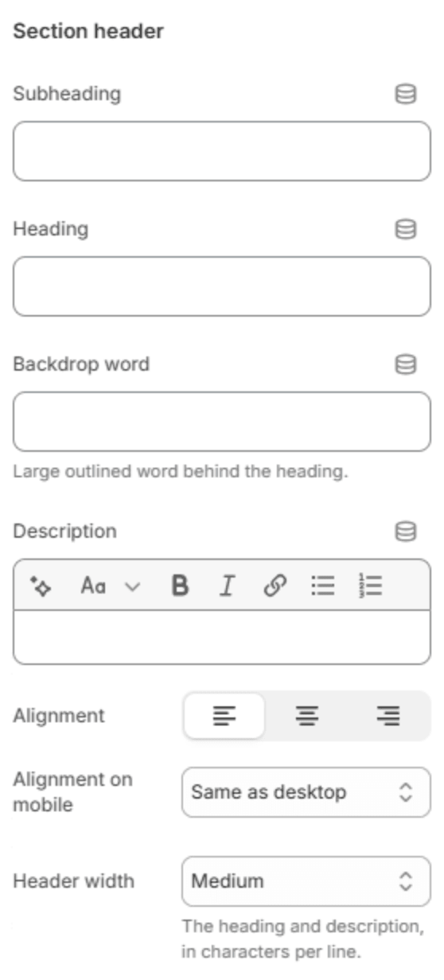Viewport: 444px width, 980px height.
Task: Connect dynamic source for Description
Action: point(406,531)
